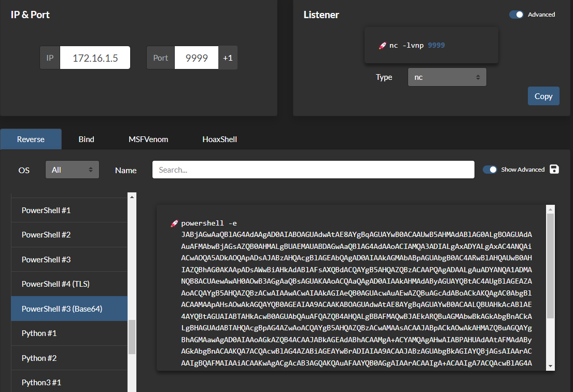573x392 pixels.
Task: Click the shell list scrollbar thumb
Action: 132,337
